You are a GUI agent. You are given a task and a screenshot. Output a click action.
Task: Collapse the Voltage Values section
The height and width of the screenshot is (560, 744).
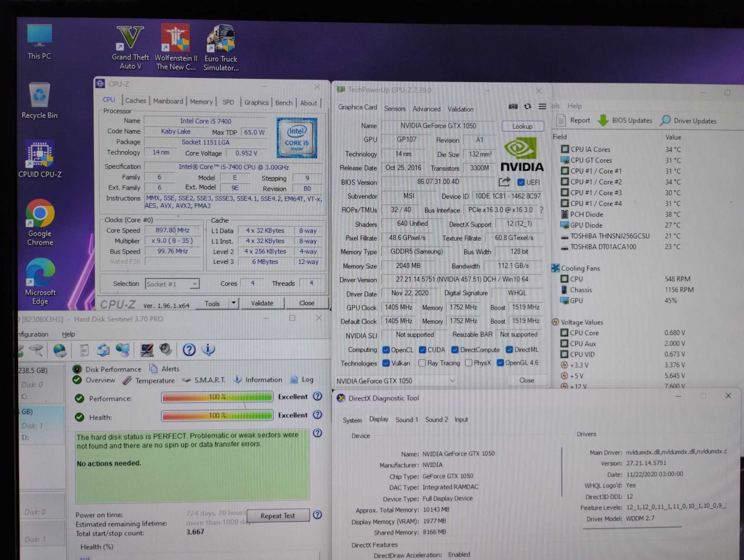pos(555,322)
